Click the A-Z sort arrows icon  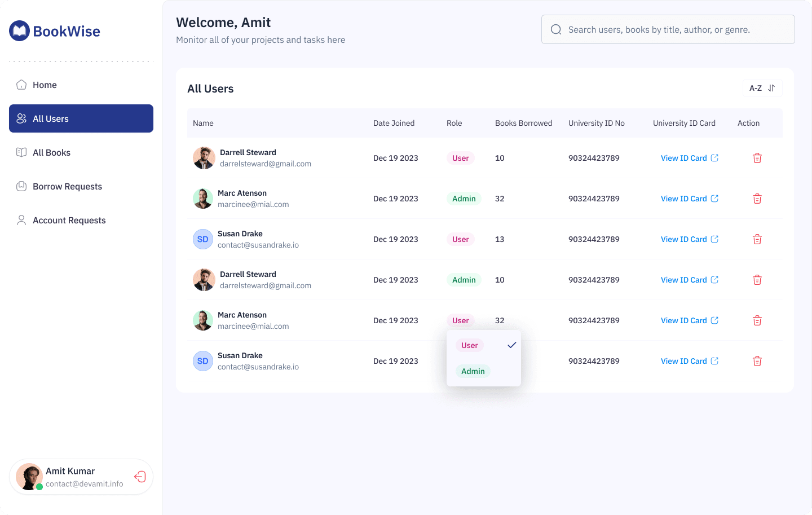771,88
